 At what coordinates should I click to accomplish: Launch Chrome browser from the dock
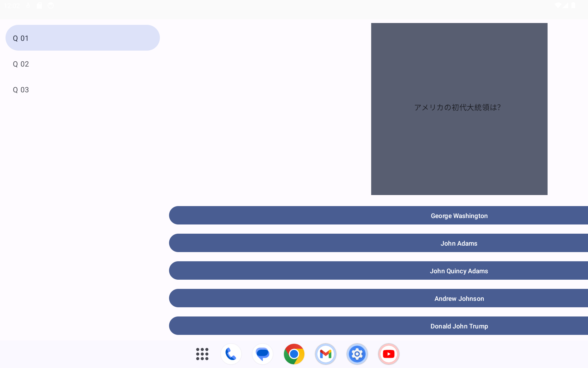pos(294,354)
